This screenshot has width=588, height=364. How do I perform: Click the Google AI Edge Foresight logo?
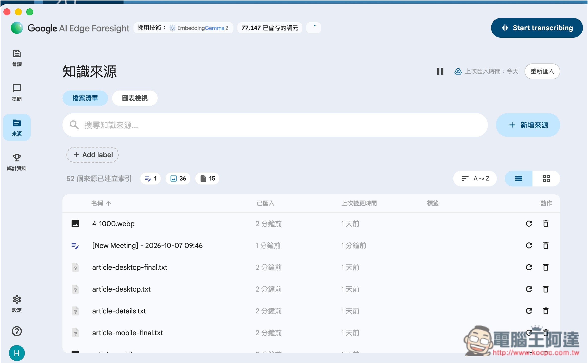click(70, 28)
